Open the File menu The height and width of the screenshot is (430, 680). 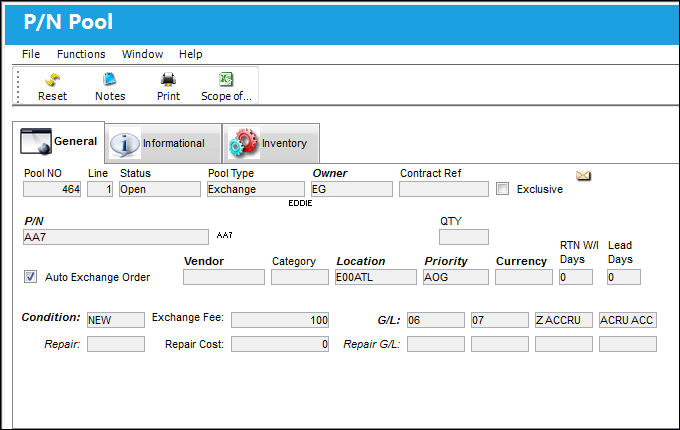pos(31,54)
